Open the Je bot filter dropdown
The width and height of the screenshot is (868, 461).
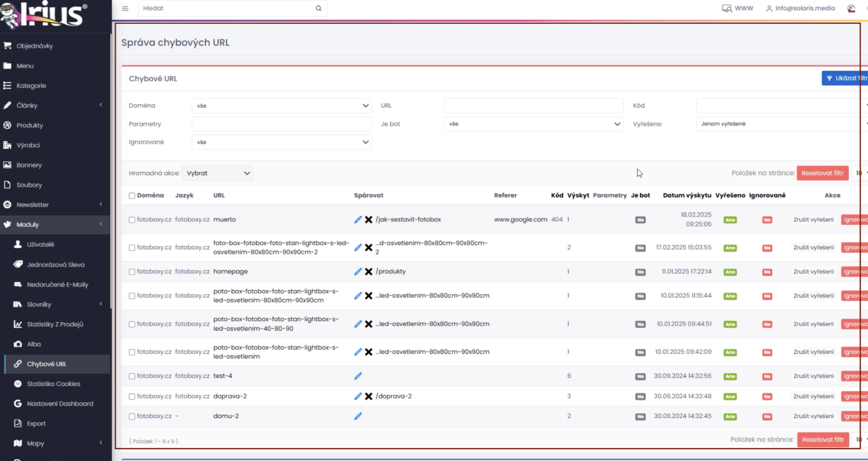[x=533, y=124]
